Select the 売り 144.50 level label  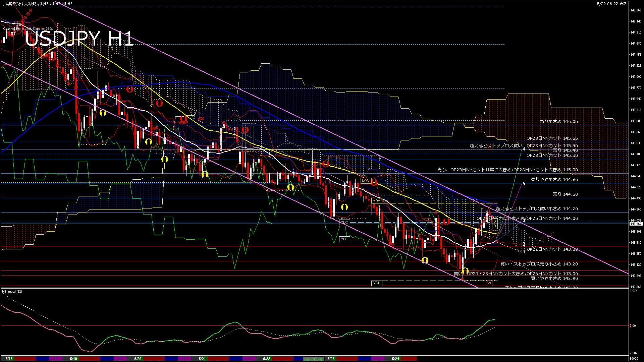click(x=565, y=194)
